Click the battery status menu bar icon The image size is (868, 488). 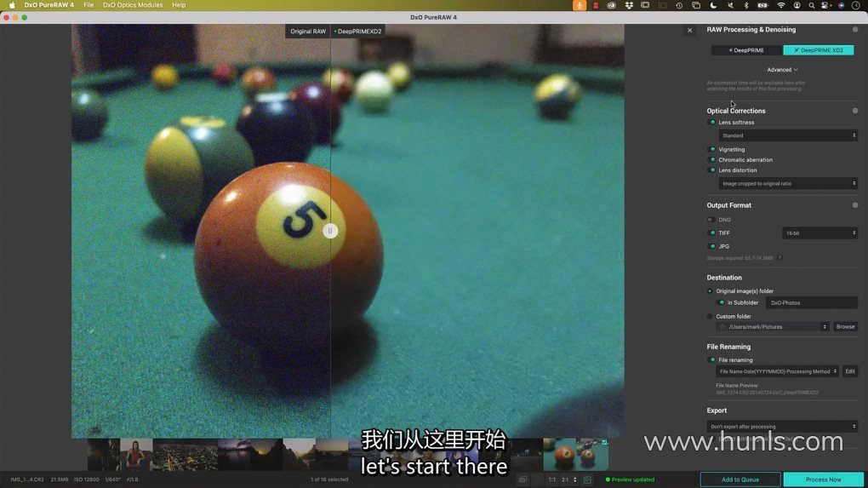click(762, 5)
